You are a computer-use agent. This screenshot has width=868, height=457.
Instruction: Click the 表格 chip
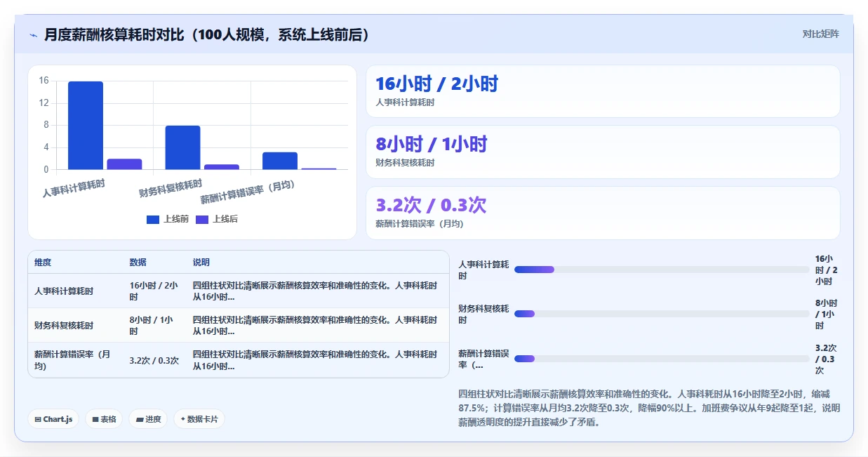(x=104, y=419)
